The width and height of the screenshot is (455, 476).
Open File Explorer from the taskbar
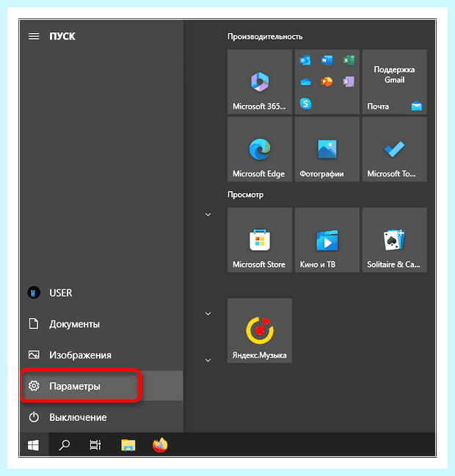coord(128,445)
